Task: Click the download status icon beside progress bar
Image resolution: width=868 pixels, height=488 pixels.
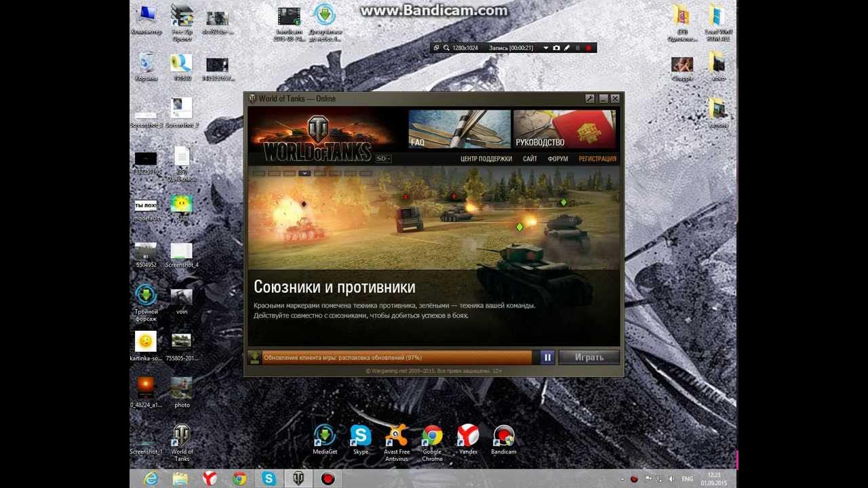Action: (x=255, y=357)
